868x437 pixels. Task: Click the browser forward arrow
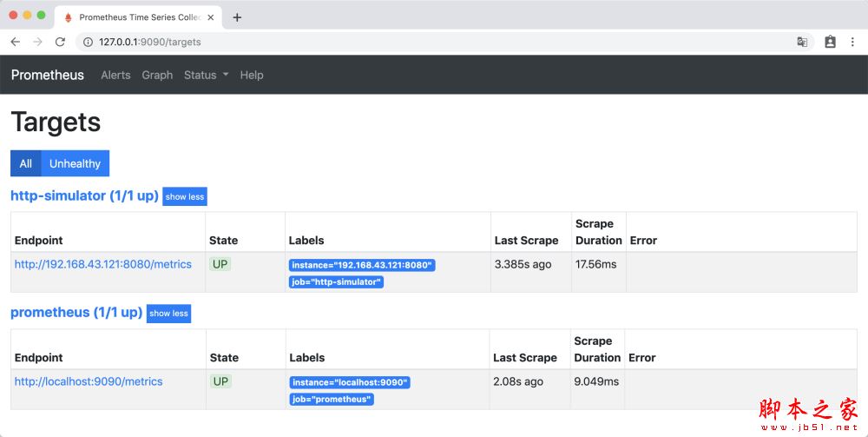[x=37, y=42]
